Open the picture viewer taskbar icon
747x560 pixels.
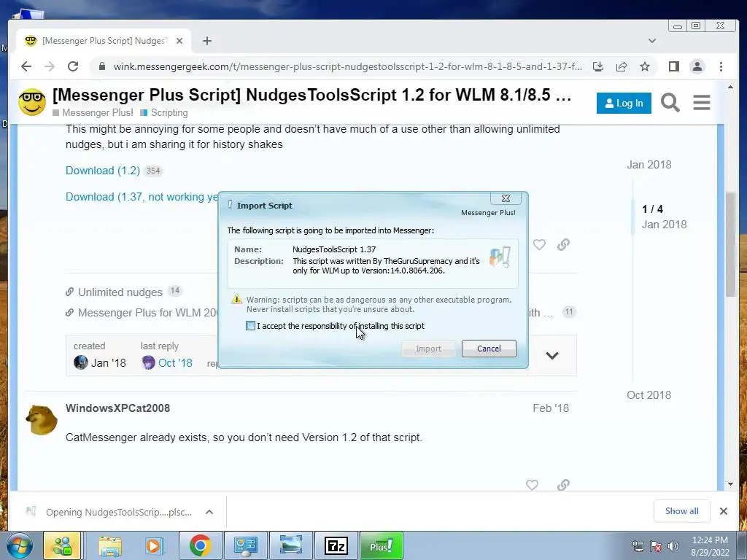291,545
